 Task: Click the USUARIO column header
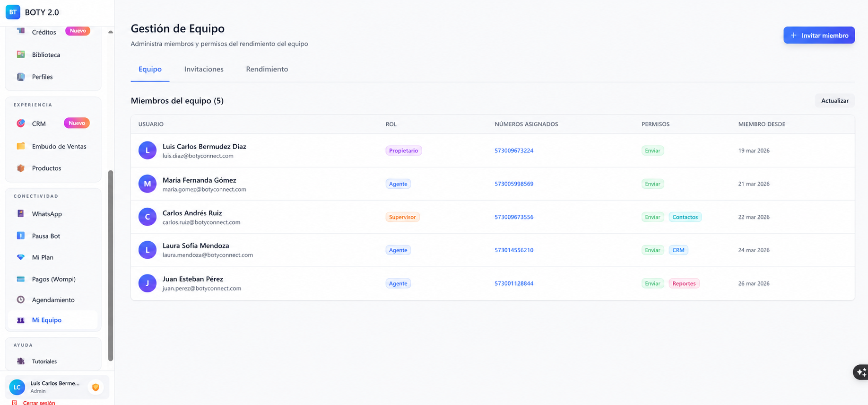pyautogui.click(x=151, y=124)
